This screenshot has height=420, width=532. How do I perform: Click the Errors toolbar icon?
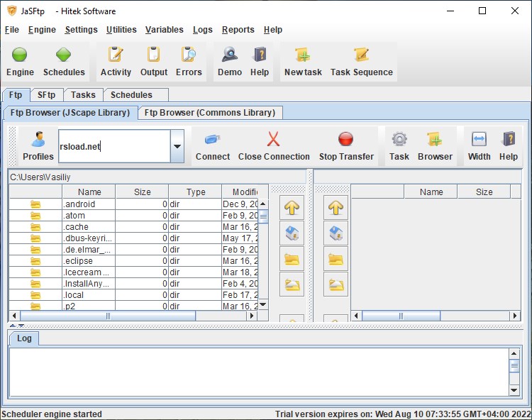189,62
